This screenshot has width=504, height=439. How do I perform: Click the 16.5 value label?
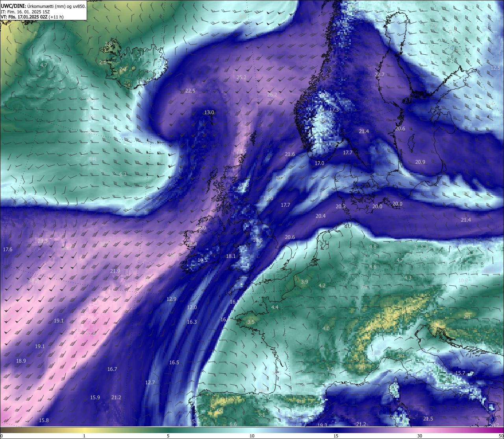pos(174,363)
